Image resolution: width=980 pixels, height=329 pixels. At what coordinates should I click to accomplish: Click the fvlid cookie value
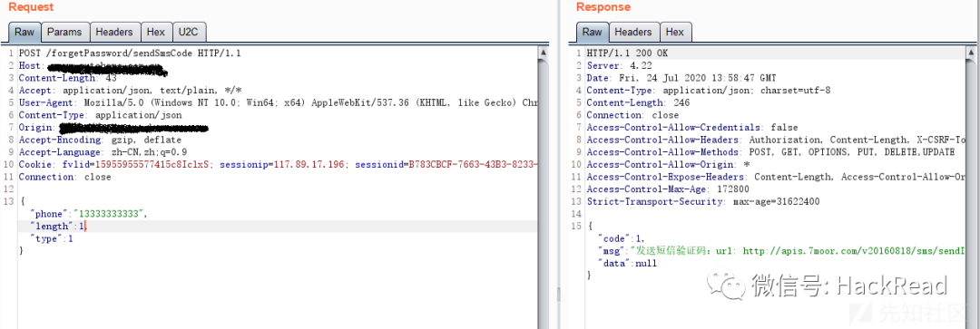tap(153, 165)
